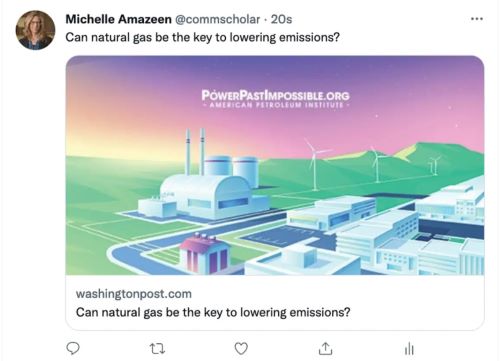The image size is (500, 361).
Task: Click the 20s tweet timestamp
Action: click(281, 19)
